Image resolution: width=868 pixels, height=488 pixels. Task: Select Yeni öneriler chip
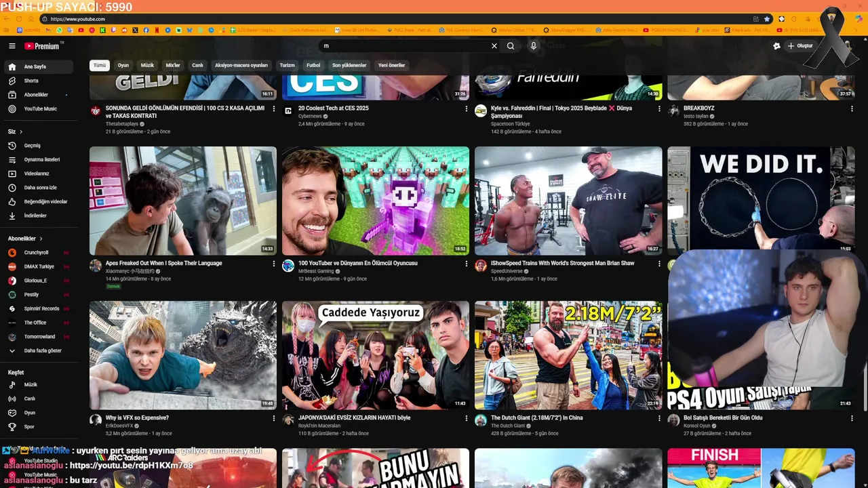pos(391,66)
